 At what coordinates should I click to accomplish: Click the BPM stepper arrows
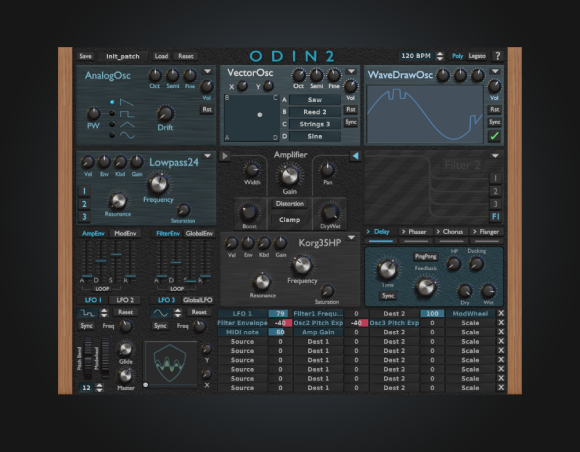[x=440, y=56]
